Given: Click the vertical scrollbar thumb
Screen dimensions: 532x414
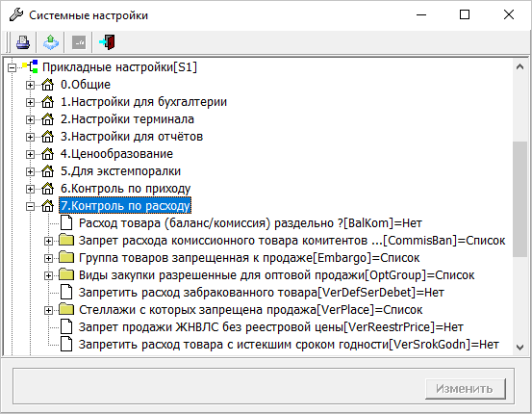Looking at the screenshot, I should (519, 199).
